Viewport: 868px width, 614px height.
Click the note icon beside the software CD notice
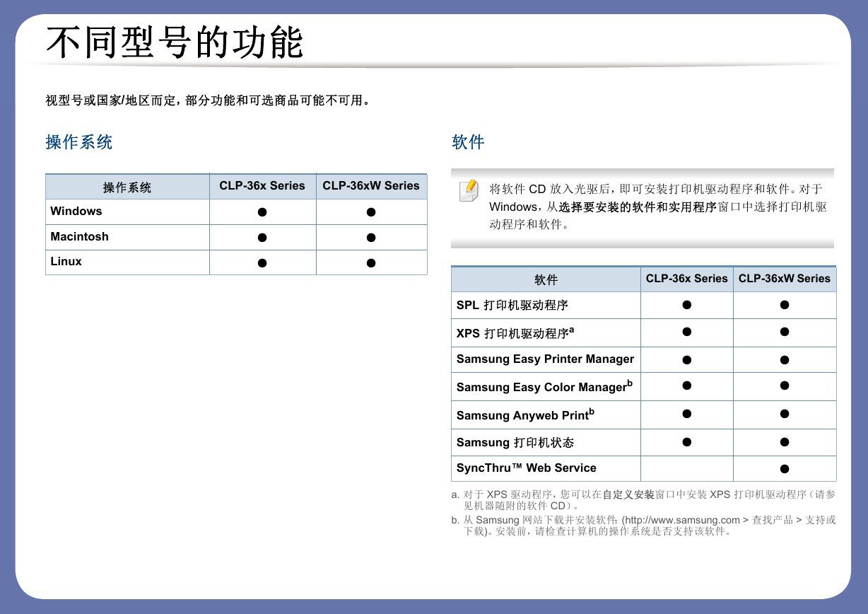(x=468, y=192)
